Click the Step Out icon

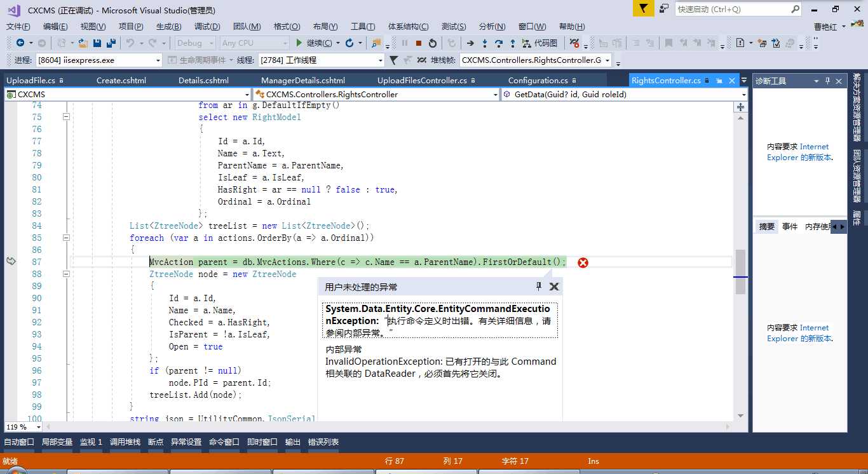point(513,43)
